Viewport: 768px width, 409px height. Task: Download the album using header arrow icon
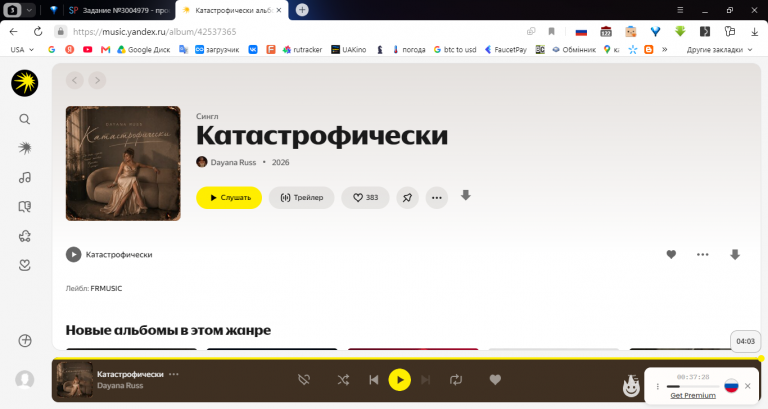point(466,195)
